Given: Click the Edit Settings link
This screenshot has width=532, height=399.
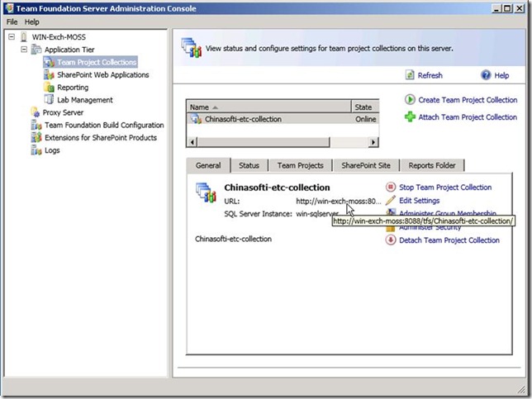Looking at the screenshot, I should pyautogui.click(x=420, y=201).
